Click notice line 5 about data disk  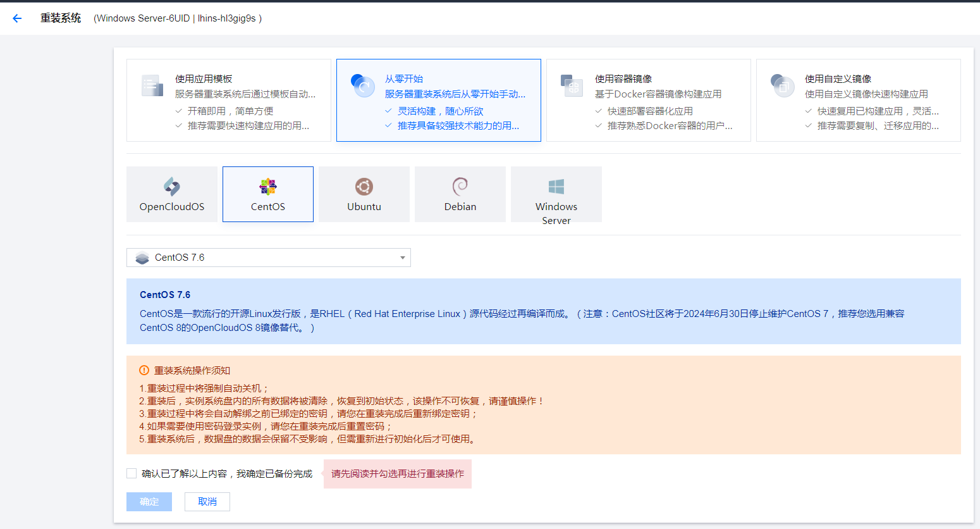(309, 439)
